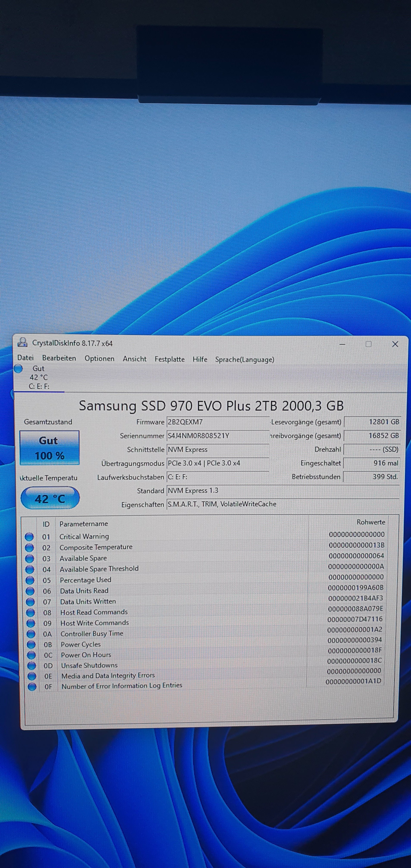The image size is (411, 868).
Task: Open the Bearbeiten menu
Action: click(59, 358)
